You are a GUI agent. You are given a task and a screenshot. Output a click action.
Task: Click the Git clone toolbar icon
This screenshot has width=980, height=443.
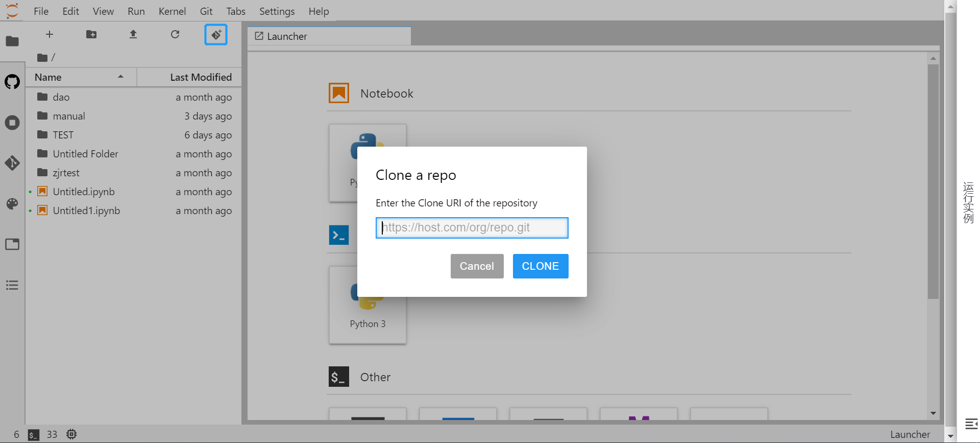tap(216, 35)
